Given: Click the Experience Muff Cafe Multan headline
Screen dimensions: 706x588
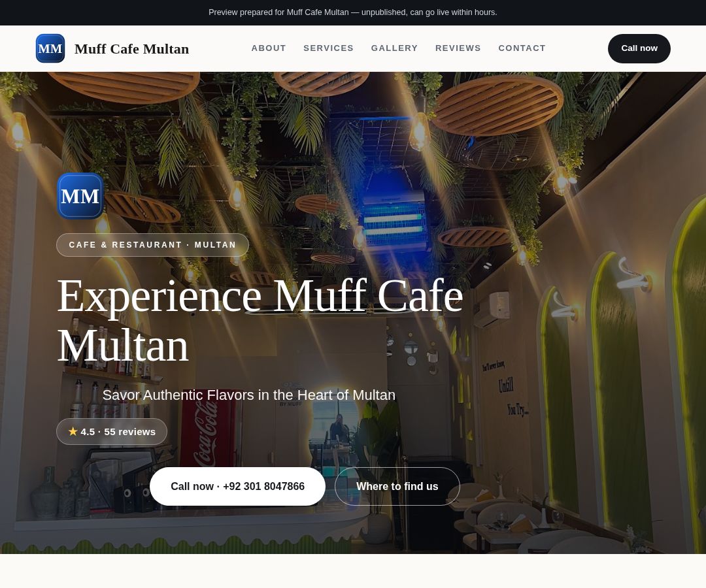Looking at the screenshot, I should point(260,320).
